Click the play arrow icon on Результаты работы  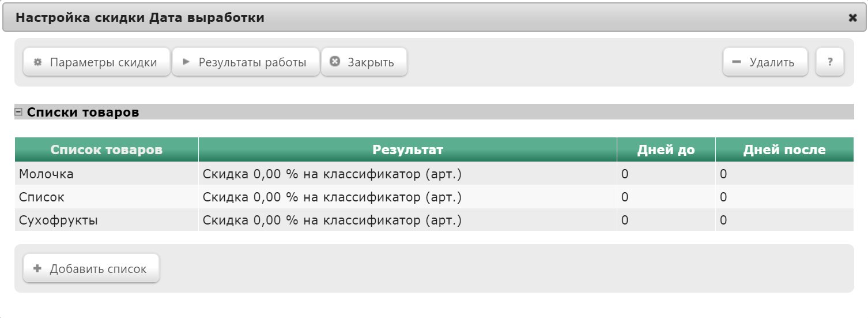pyautogui.click(x=186, y=62)
